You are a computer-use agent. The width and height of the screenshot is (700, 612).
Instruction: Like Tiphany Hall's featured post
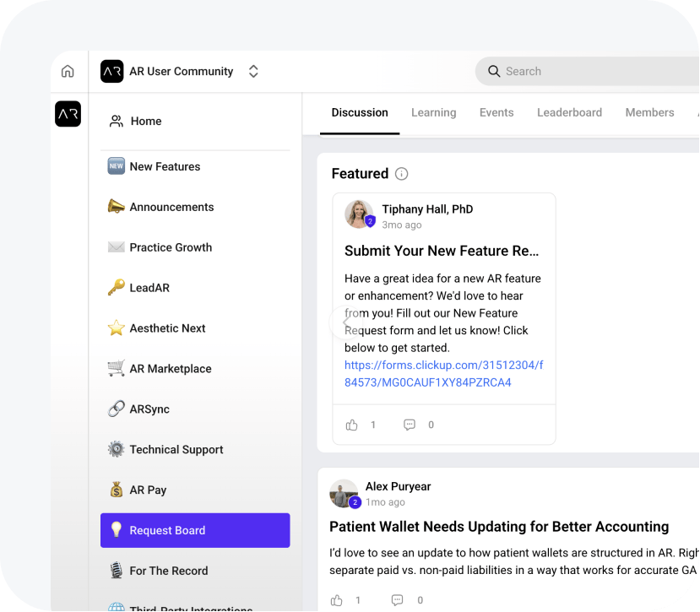click(x=352, y=425)
